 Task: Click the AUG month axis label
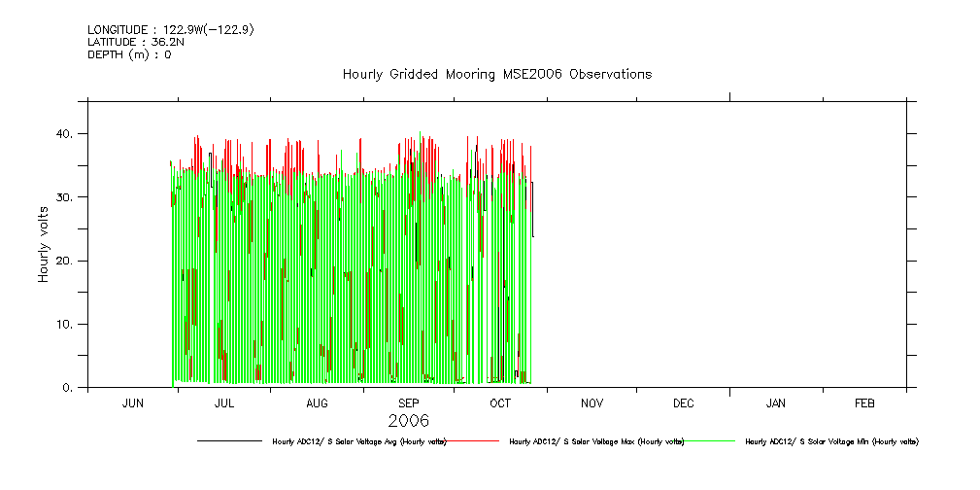click(317, 402)
